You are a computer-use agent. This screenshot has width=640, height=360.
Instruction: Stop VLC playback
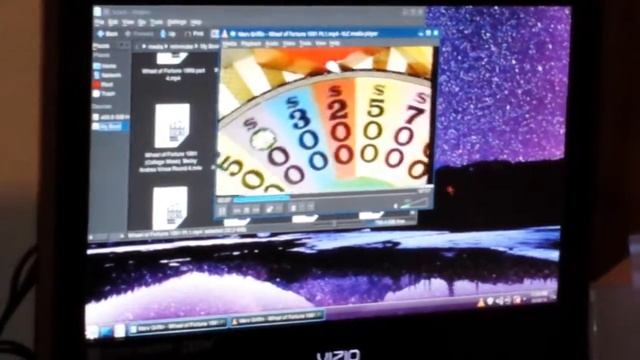pyautogui.click(x=247, y=211)
